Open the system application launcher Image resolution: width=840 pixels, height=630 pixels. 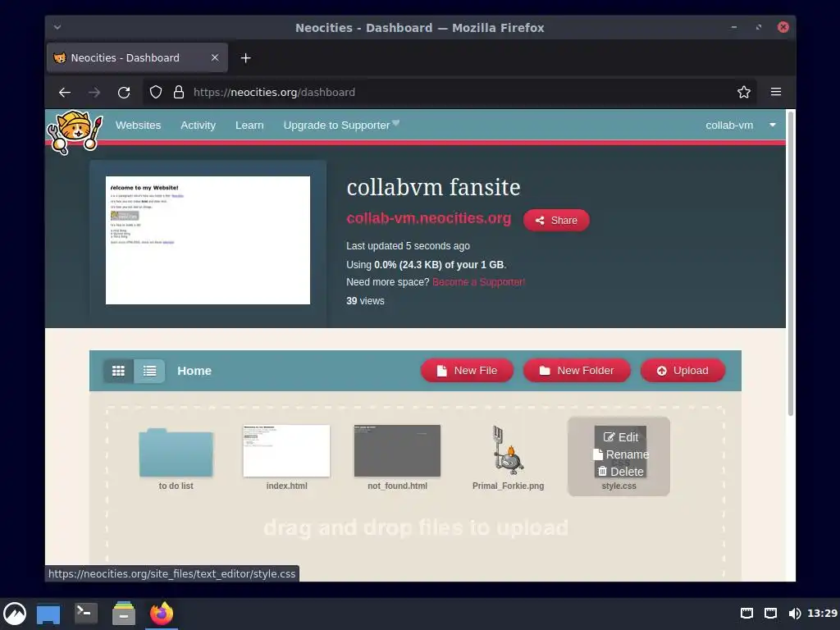tap(15, 614)
